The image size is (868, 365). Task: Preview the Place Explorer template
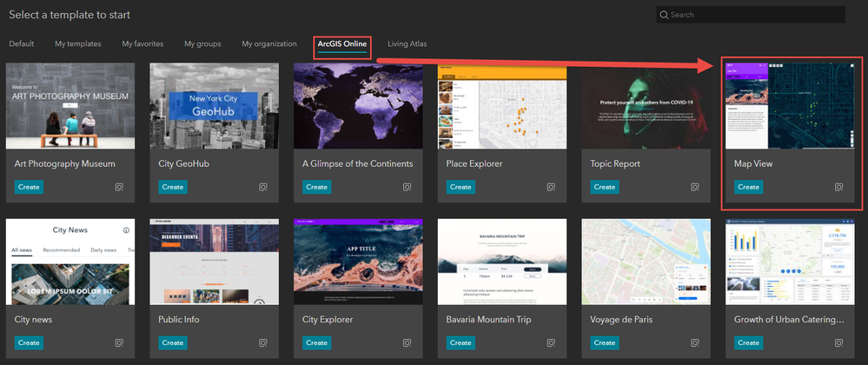(x=551, y=187)
